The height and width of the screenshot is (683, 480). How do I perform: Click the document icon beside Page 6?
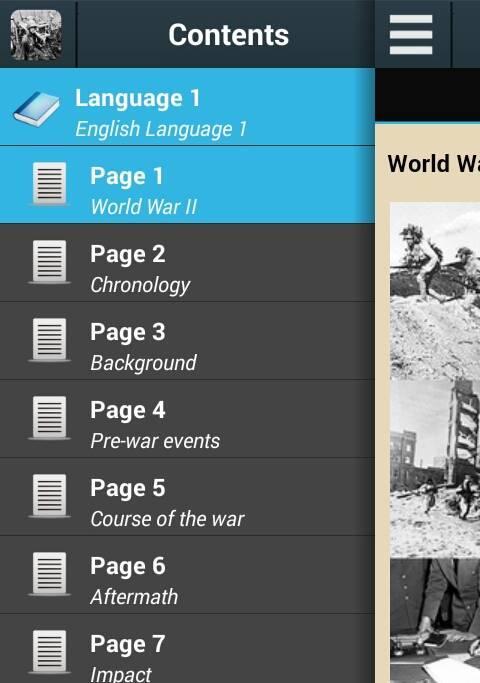[x=50, y=574]
